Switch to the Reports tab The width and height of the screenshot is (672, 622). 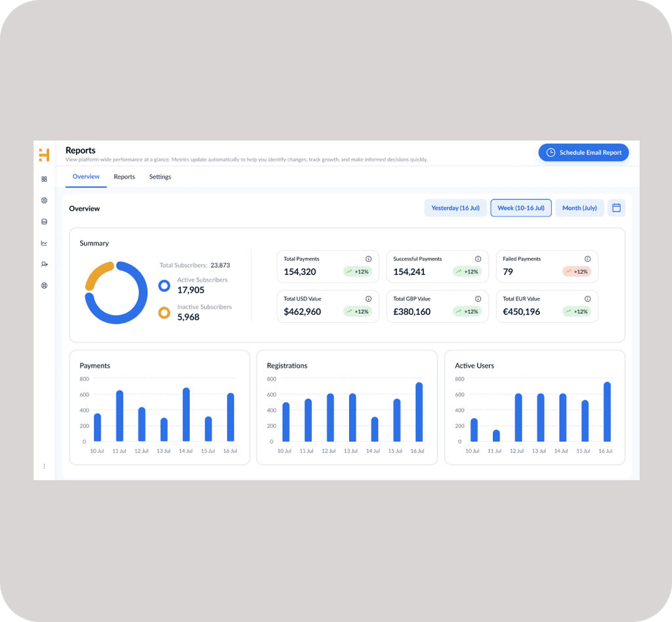click(x=124, y=176)
